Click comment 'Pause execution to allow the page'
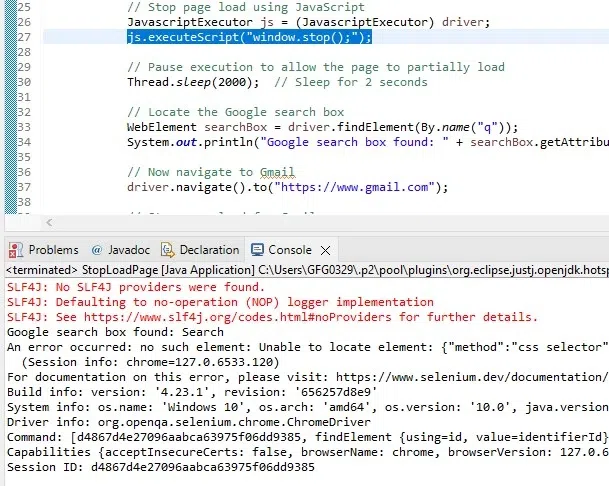 click(x=316, y=67)
